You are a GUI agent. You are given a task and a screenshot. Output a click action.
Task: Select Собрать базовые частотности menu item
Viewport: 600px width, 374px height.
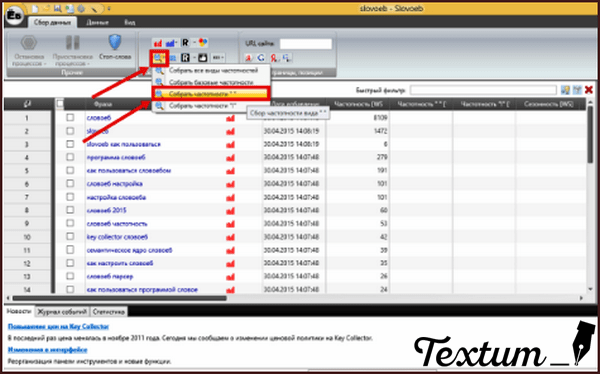pos(211,82)
